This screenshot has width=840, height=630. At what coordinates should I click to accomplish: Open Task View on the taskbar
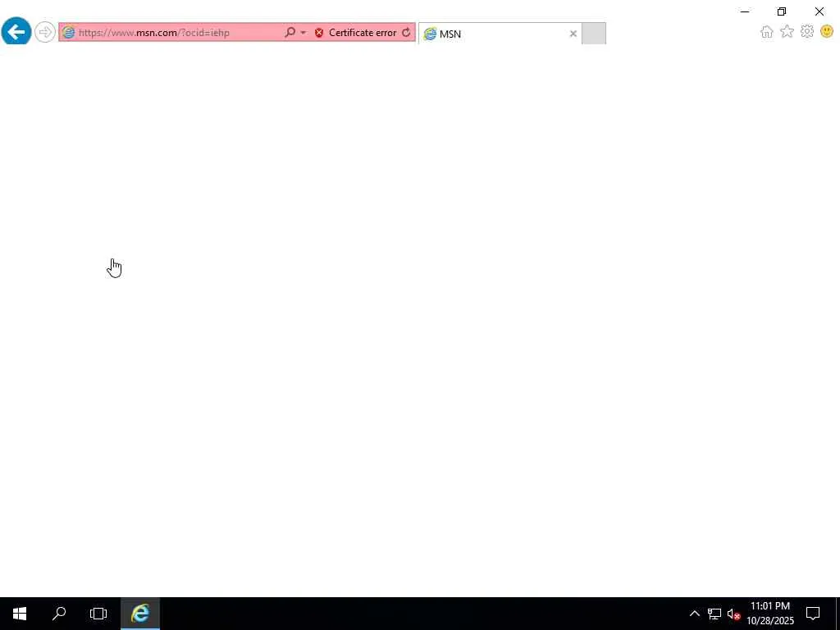pos(98,614)
